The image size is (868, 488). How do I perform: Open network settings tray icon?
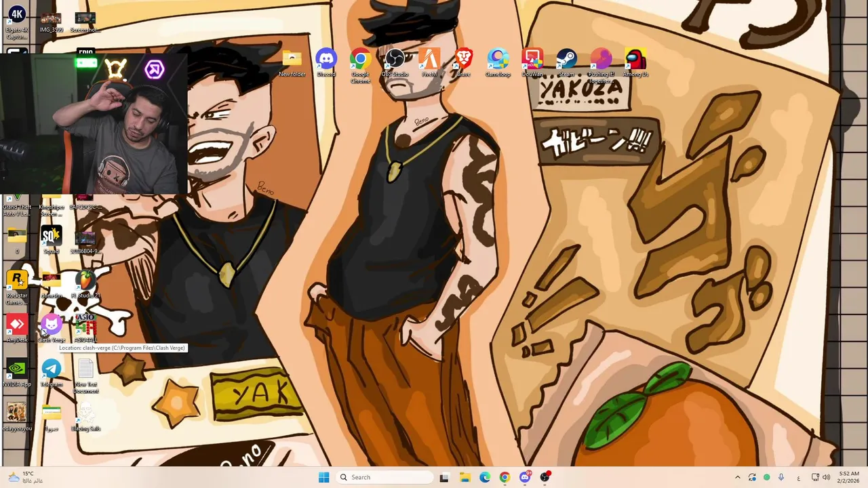[x=815, y=477]
